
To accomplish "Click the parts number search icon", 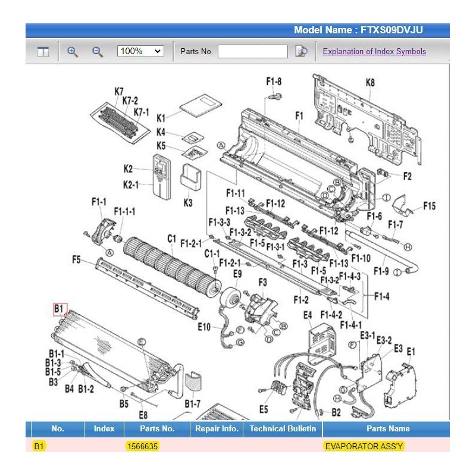I will 301,51.
